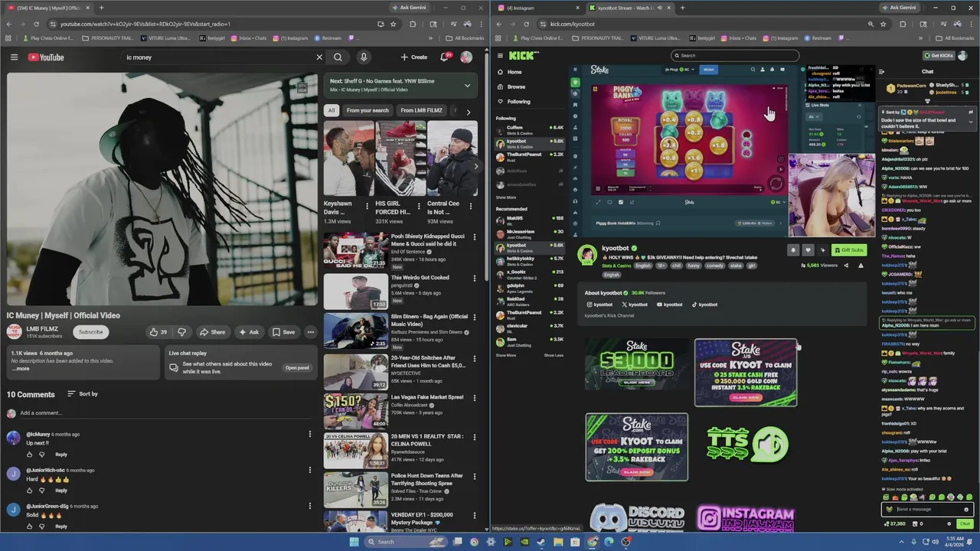The image size is (980, 551).
Task: Select the From your search chip
Action: [x=367, y=110]
